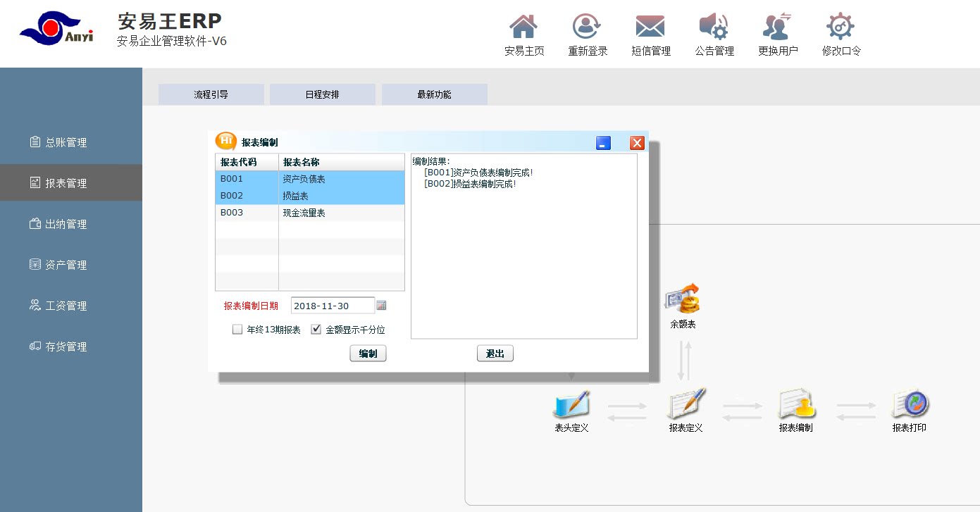Select report code cell B001

coord(247,179)
